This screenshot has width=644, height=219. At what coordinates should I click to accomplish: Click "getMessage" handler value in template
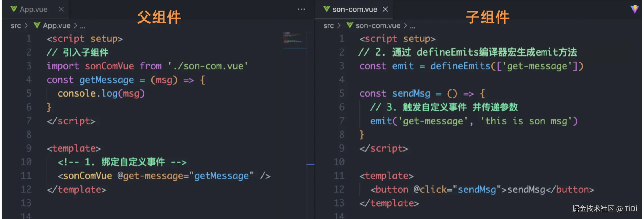tap(222, 176)
